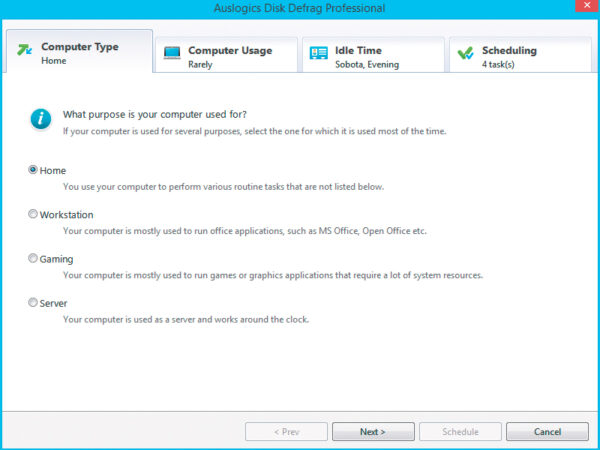This screenshot has height=450, width=600.
Task: Close the Disk Defrag Professional window
Action: 578,9
